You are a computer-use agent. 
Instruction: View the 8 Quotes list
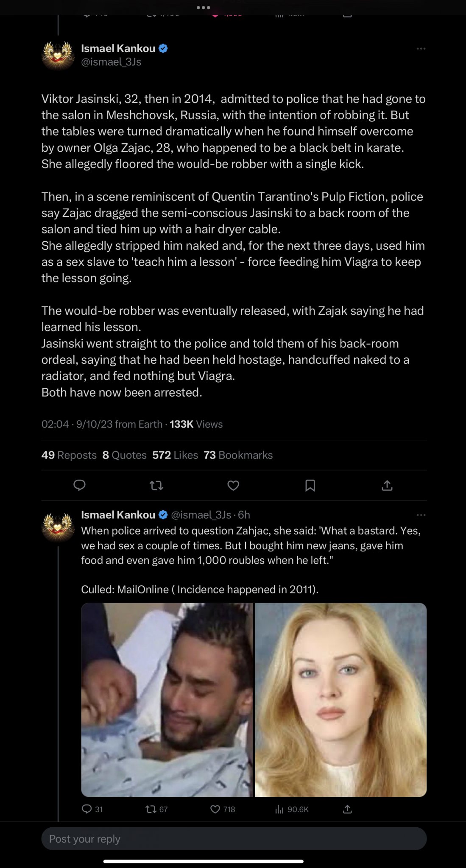tap(124, 455)
